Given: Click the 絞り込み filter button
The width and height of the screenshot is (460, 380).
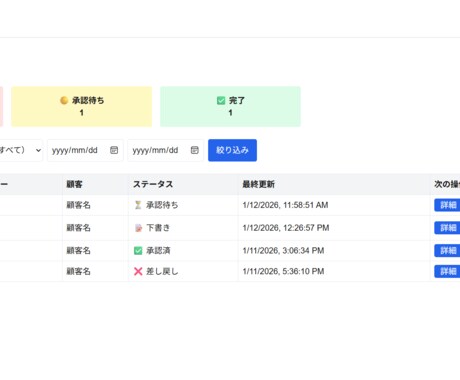Looking at the screenshot, I should [x=232, y=150].
